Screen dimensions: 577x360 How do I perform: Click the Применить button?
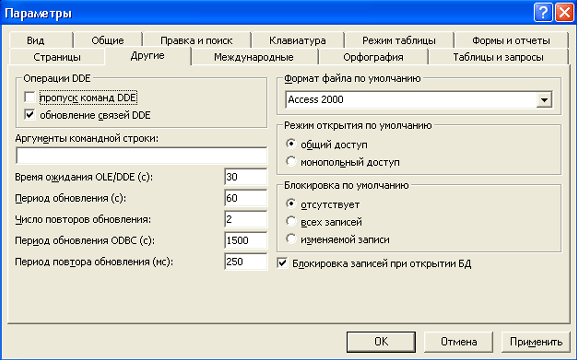536,342
